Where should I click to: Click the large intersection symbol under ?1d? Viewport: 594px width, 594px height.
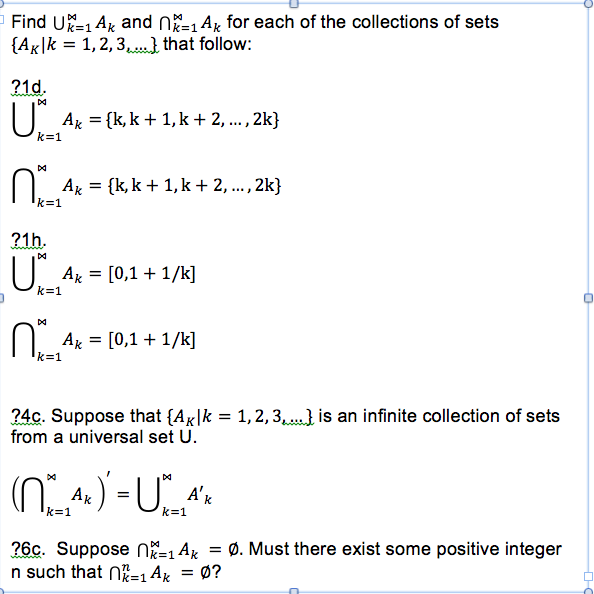(x=23, y=185)
